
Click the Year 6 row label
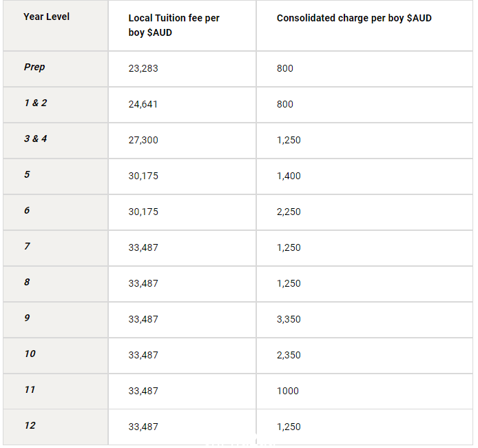click(27, 210)
